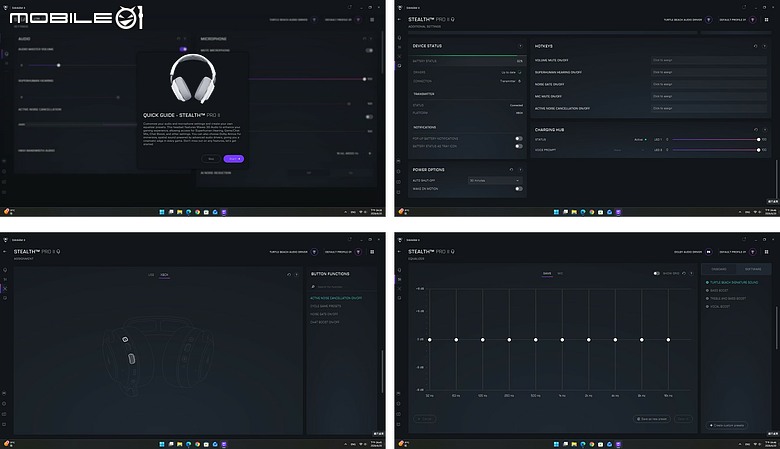This screenshot has width=780, height=449.
Task: Select upper highlighted headset button in Assignment diagram
Action: [x=125, y=340]
